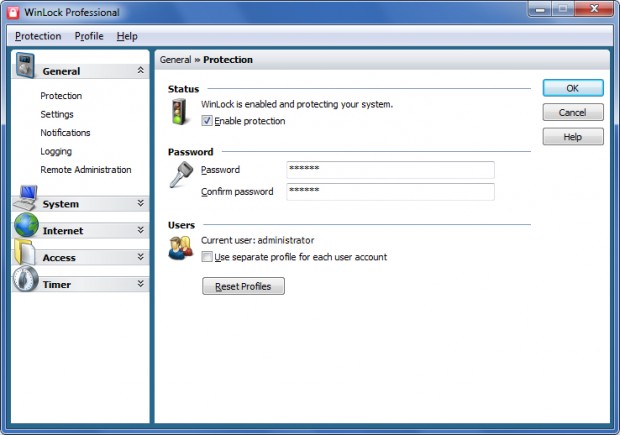
Task: Expand the Timer section chevron
Action: tap(140, 284)
